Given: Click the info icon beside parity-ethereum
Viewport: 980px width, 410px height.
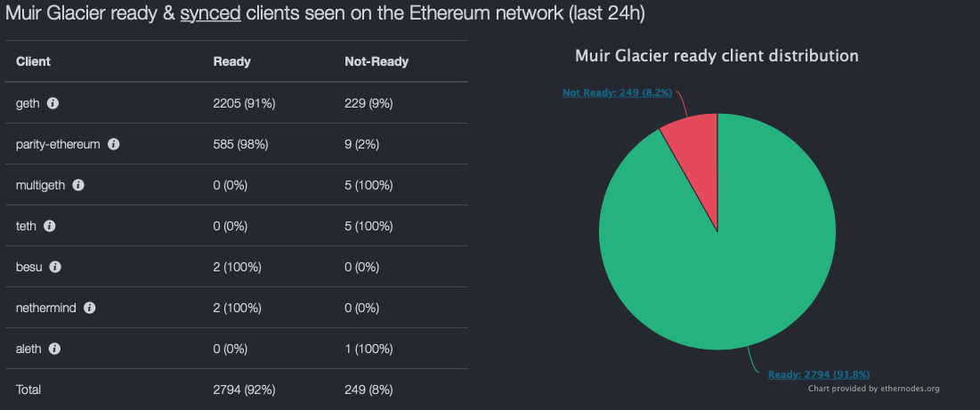Looking at the screenshot, I should 113,144.
